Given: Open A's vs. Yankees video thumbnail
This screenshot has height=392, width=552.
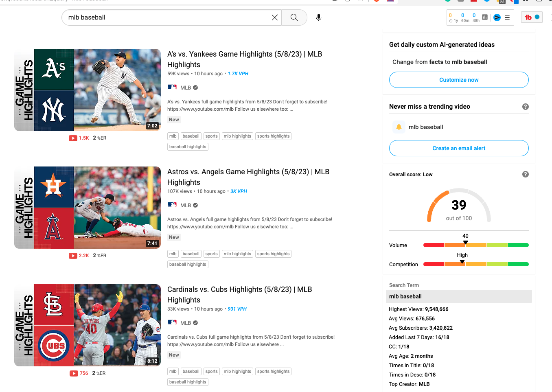Looking at the screenshot, I should pos(88,90).
